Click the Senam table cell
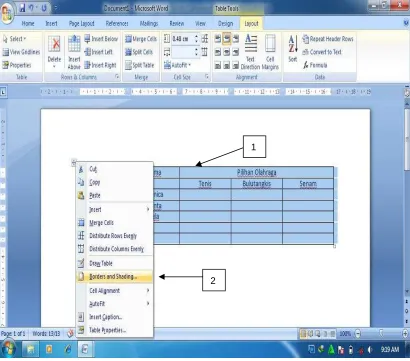This screenshot has height=361, width=410. click(308, 184)
